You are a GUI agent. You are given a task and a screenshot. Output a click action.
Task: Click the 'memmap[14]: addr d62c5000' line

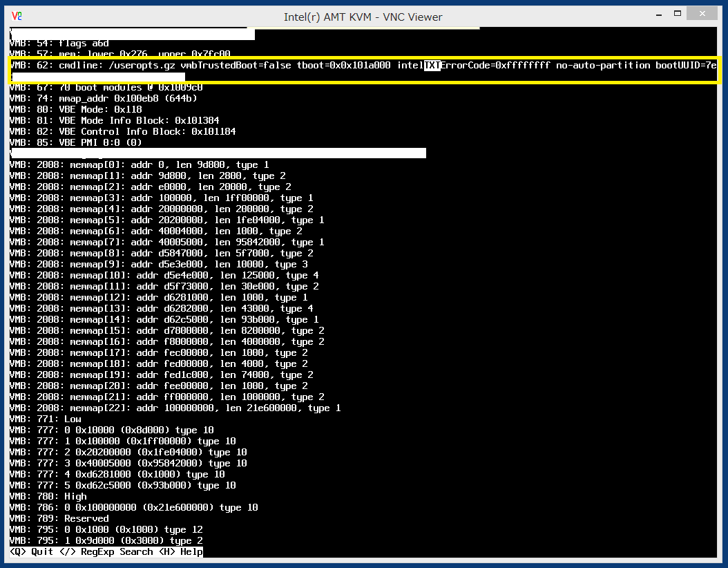pos(164,320)
